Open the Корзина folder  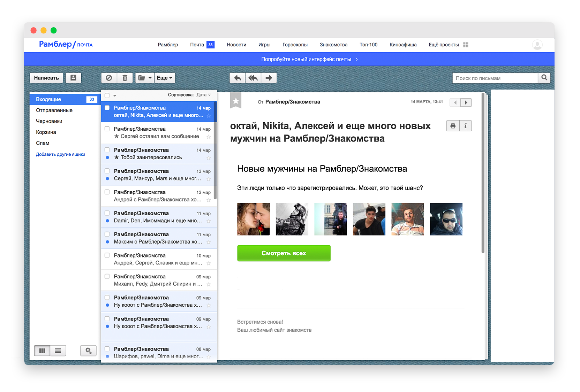click(x=46, y=132)
